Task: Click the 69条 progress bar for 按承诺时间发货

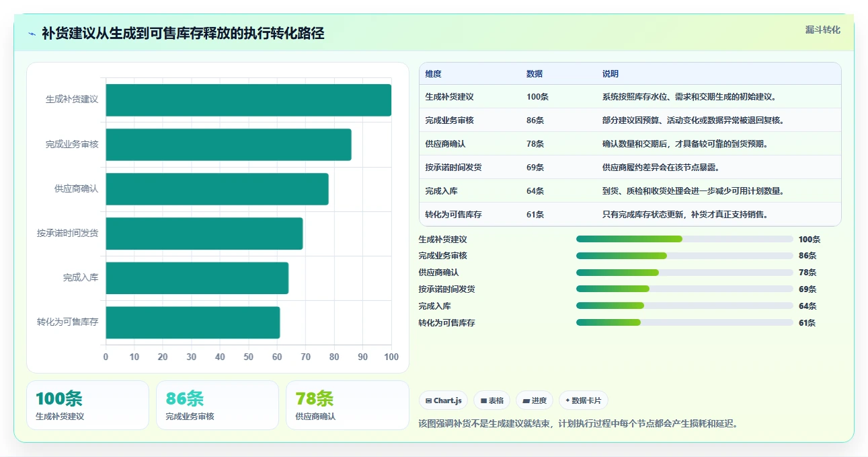Action: pyautogui.click(x=684, y=289)
